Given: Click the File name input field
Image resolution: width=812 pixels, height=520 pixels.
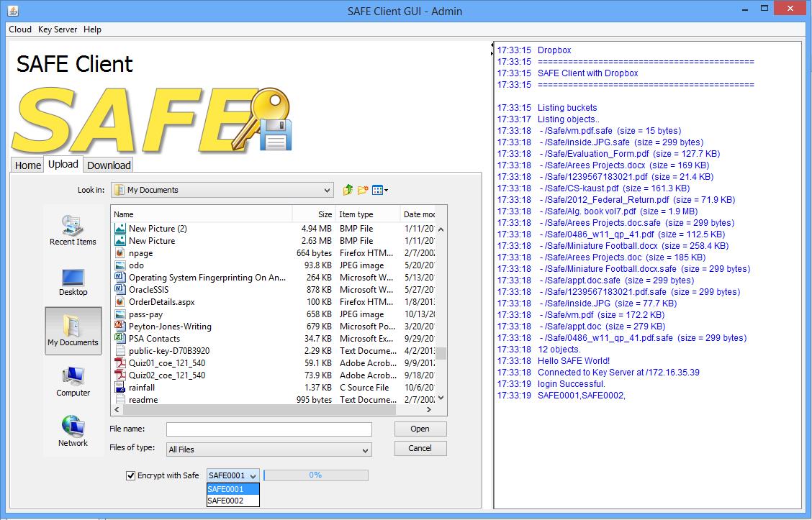Looking at the screenshot, I should tap(269, 429).
